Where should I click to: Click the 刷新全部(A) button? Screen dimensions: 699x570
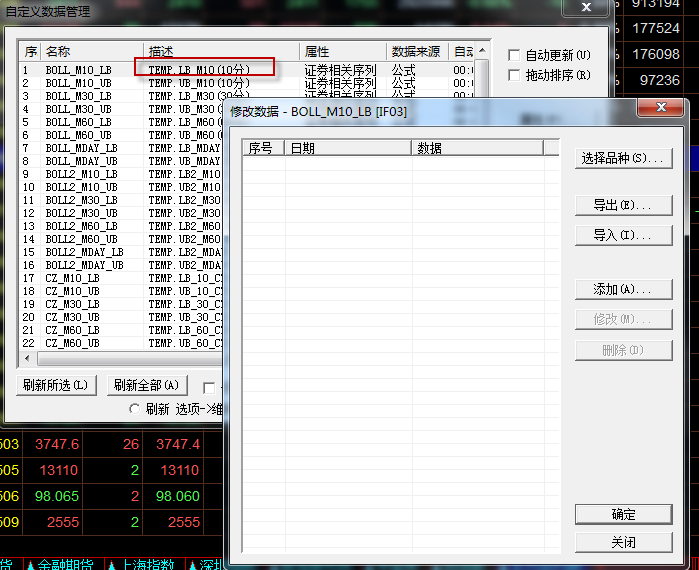coord(146,385)
